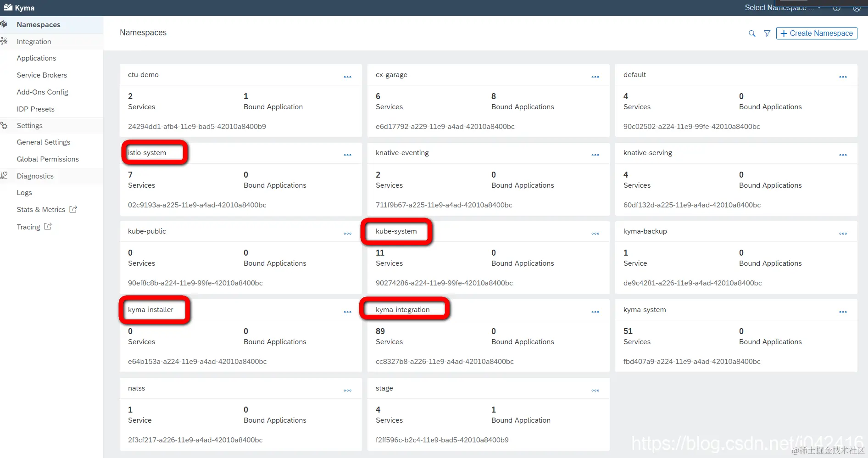Open the kube-public namespace
Screen dimensions: 868x458
pyautogui.click(x=147, y=231)
